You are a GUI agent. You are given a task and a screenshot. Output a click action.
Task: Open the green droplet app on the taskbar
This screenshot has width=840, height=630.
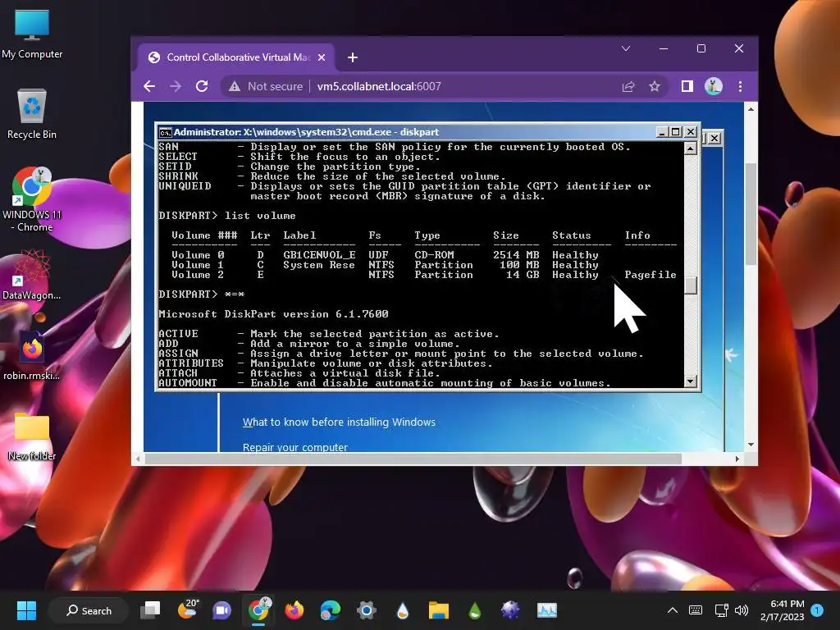pyautogui.click(x=475, y=610)
